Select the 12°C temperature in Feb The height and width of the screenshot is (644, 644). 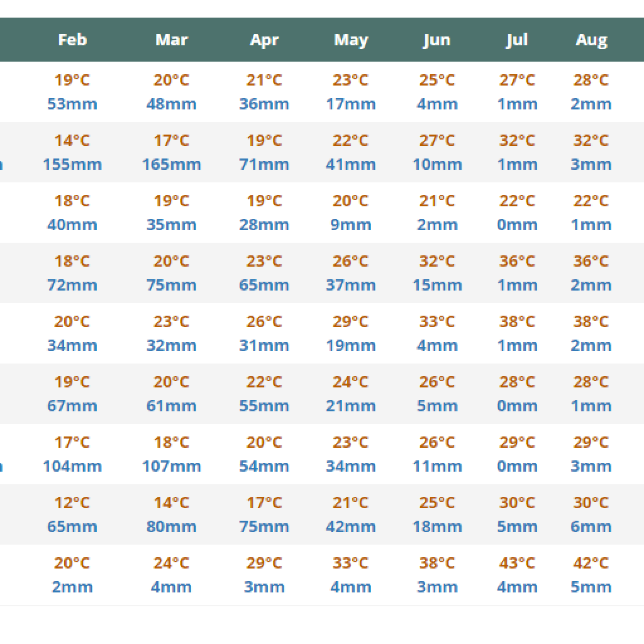(x=72, y=502)
